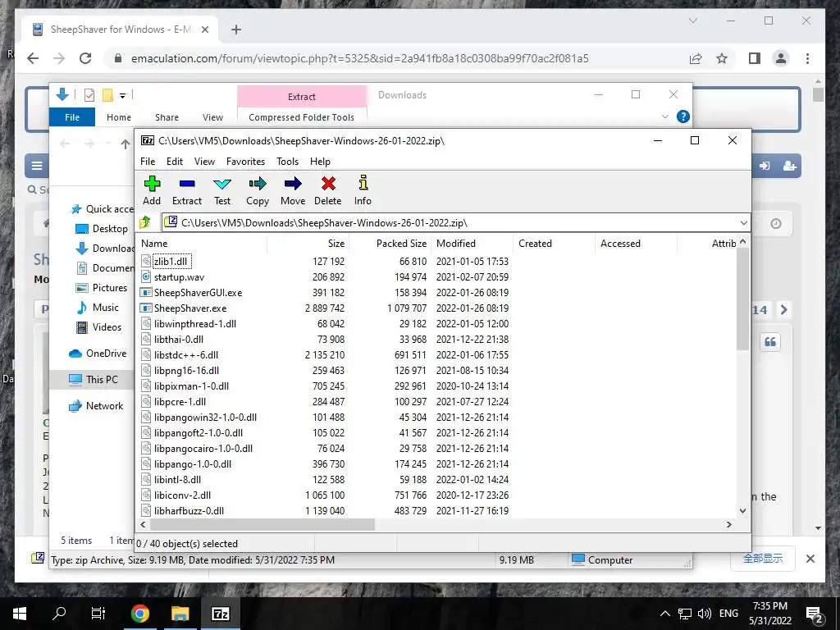Click the up-folder icon beside the 7-Zip address bar
Image resolution: width=840 pixels, height=630 pixels.
145,222
